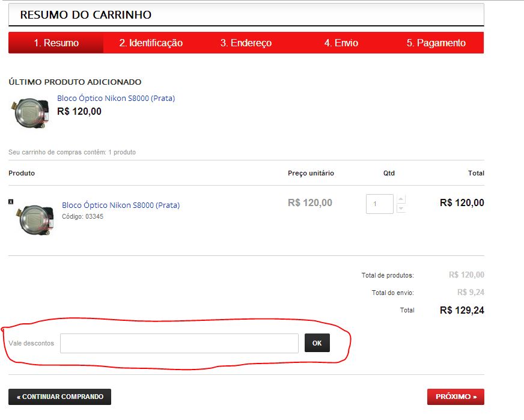The height and width of the screenshot is (420, 524).
Task: Select product code text Código: 03345
Action: 82,216
